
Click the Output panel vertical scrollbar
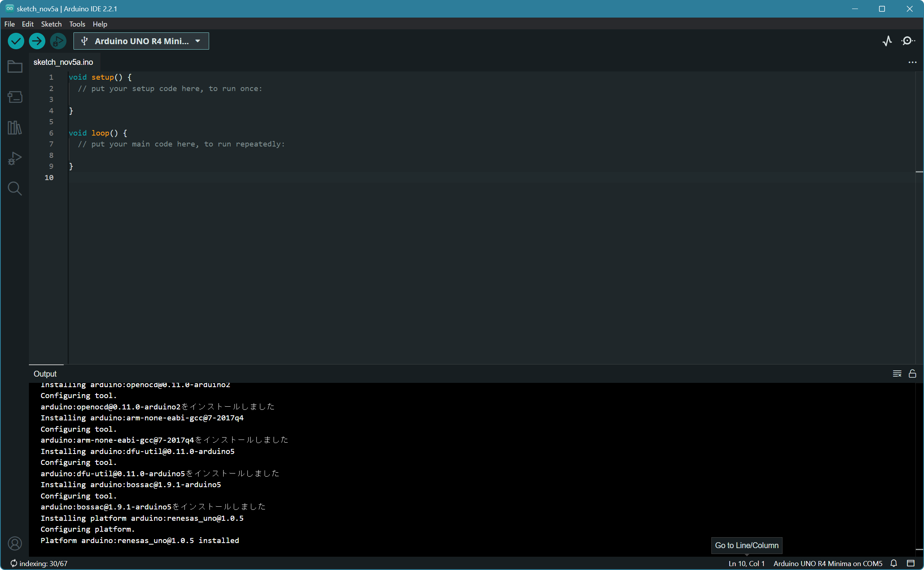click(x=919, y=469)
